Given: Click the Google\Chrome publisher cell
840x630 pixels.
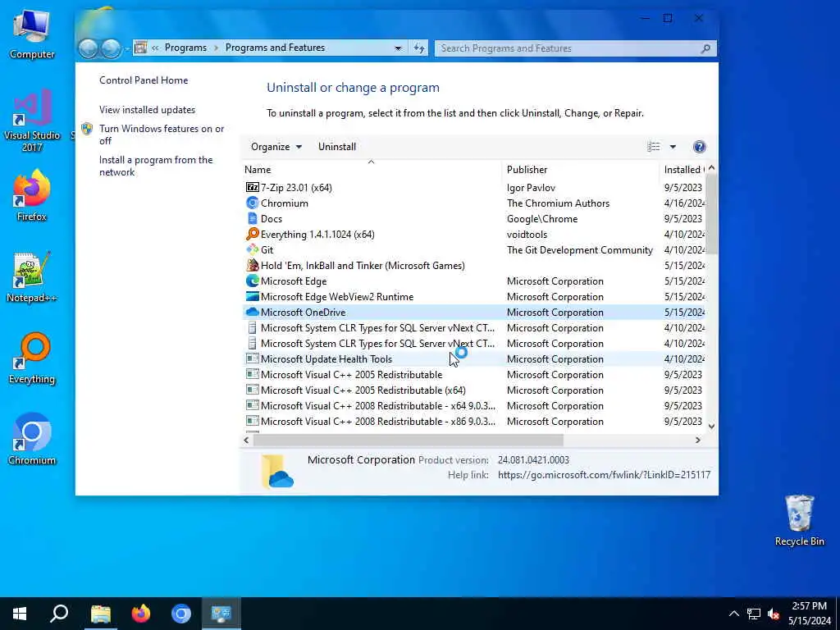Looking at the screenshot, I should point(542,218).
